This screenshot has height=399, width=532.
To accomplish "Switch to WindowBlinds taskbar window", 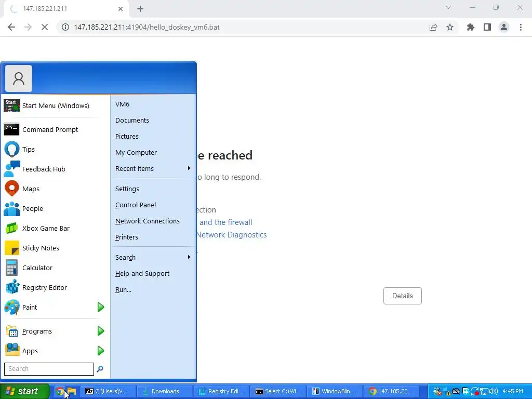I will pos(335,391).
